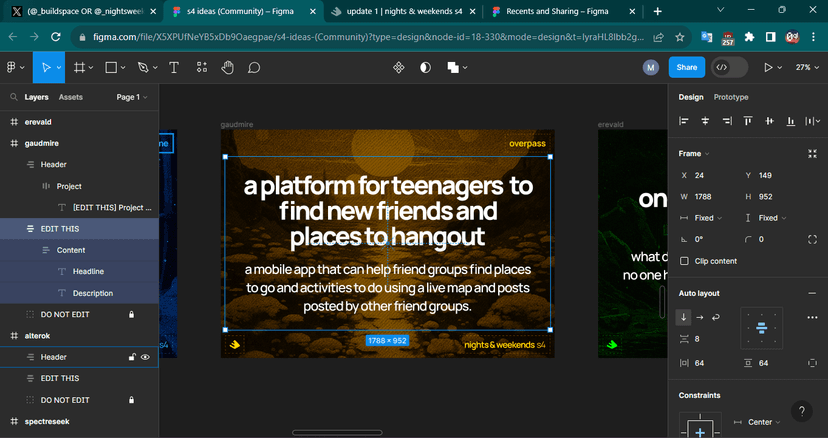Select the Text tool in toolbar
Viewport: 828px width, 438px height.
click(x=174, y=68)
